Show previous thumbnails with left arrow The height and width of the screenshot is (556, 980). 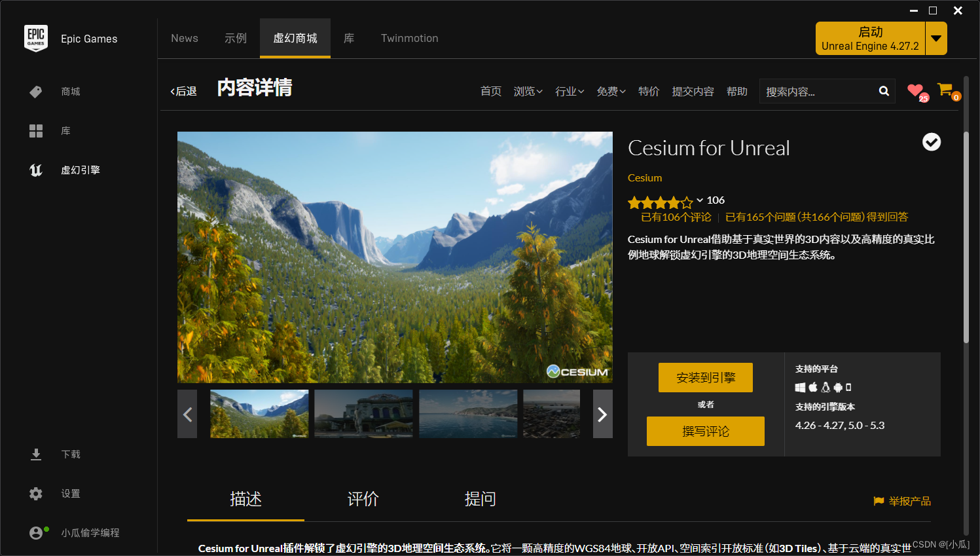[187, 414]
